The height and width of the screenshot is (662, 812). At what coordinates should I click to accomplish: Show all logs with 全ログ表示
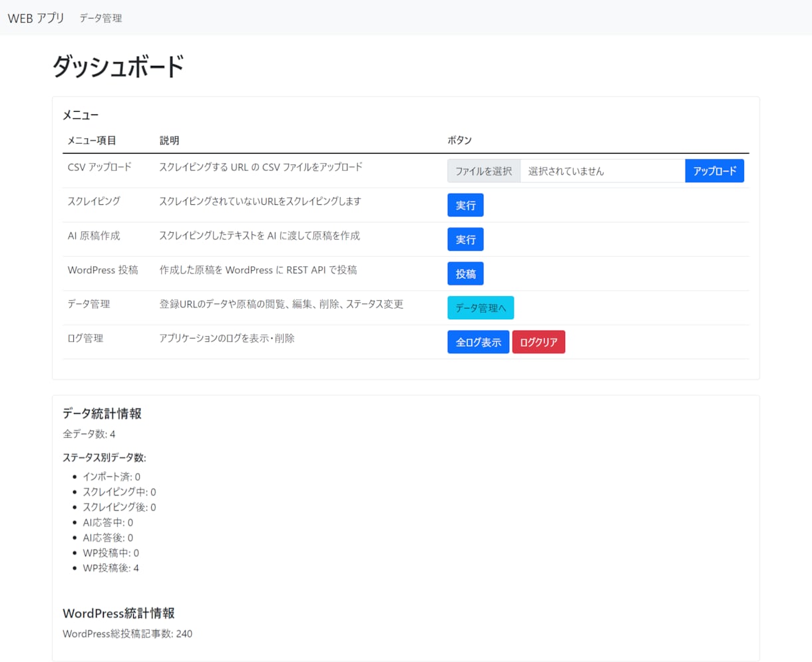click(479, 342)
